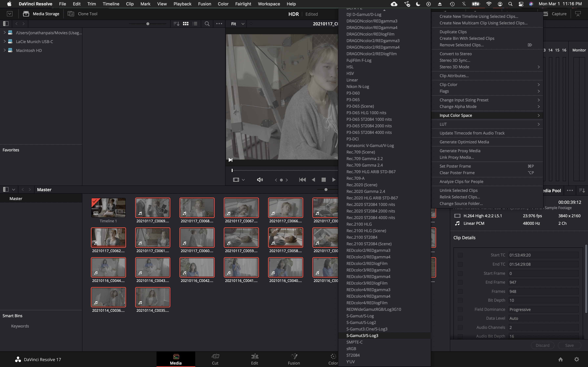
Task: Choose Generate Optimized Media
Action: pyautogui.click(x=464, y=142)
